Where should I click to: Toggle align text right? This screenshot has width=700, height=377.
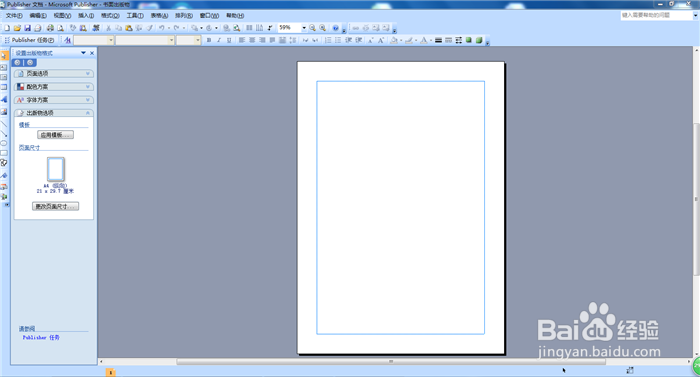coord(262,40)
